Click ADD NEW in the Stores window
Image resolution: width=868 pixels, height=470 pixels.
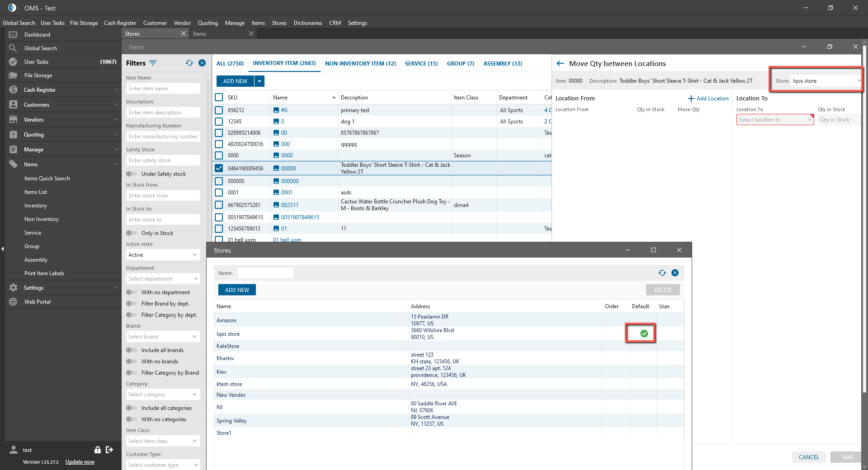point(237,290)
